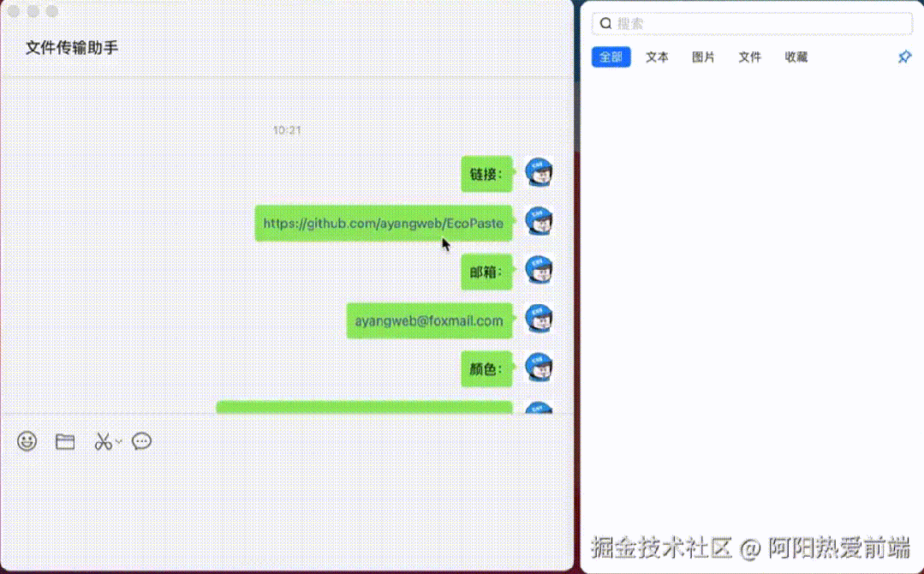
Task: Click the magnifier icon in the search box
Action: (x=605, y=24)
